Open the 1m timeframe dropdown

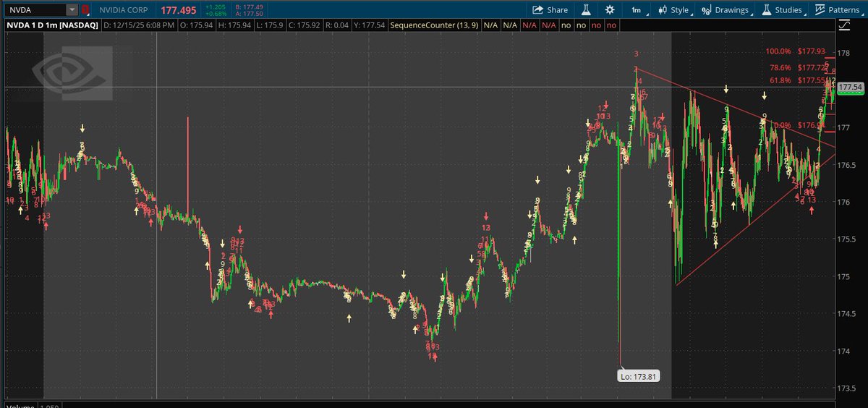636,10
